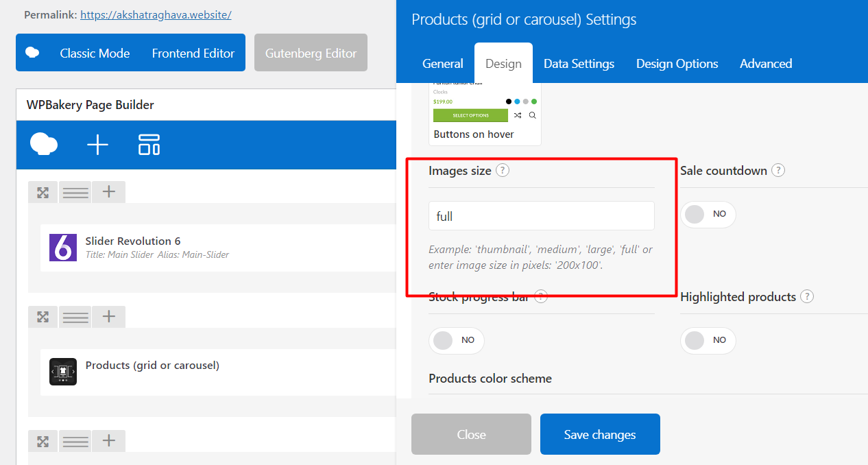The height and width of the screenshot is (465, 868).
Task: Click the Gutenberg Editor button
Action: tap(311, 53)
